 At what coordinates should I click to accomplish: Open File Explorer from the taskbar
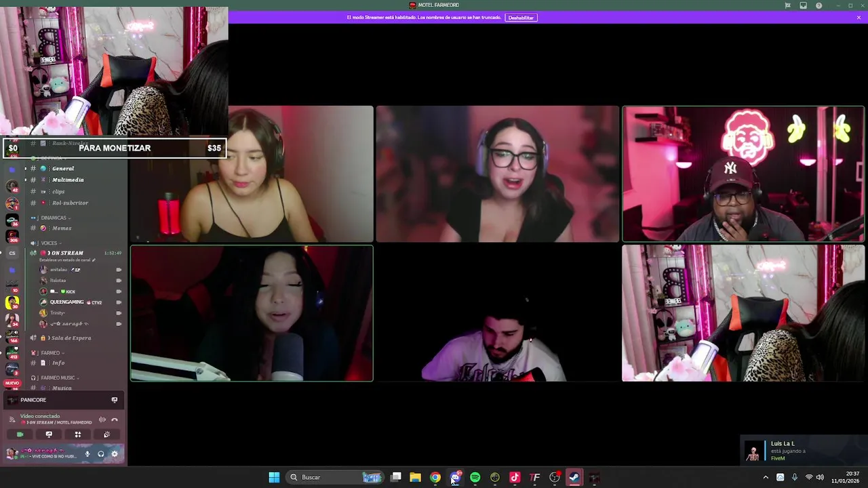pos(415,477)
